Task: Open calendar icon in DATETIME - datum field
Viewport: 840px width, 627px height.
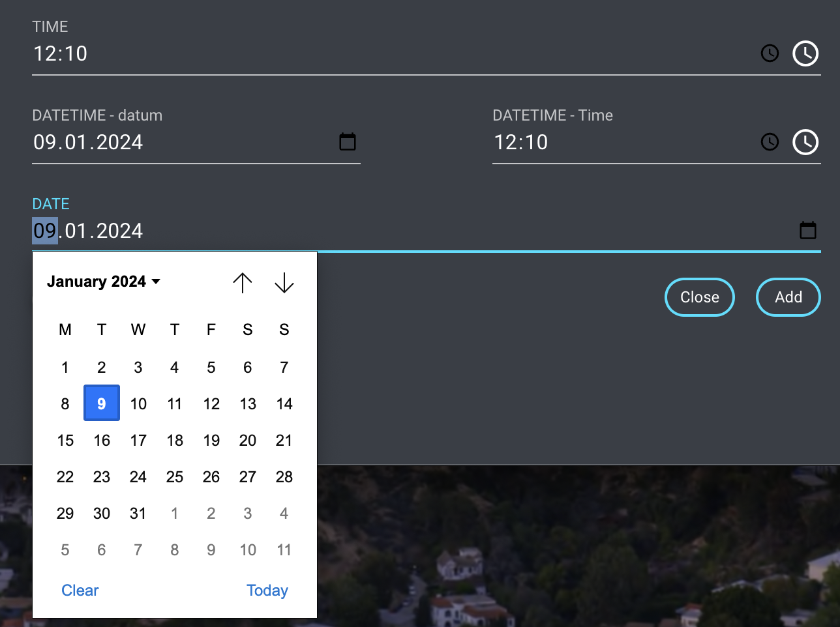Action: click(348, 141)
